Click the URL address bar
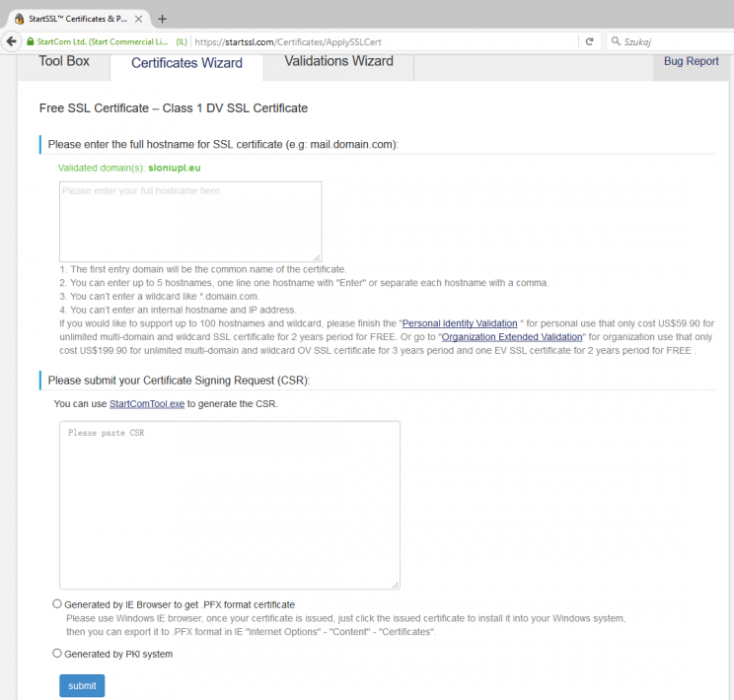The height and width of the screenshot is (700, 734). coord(384,42)
